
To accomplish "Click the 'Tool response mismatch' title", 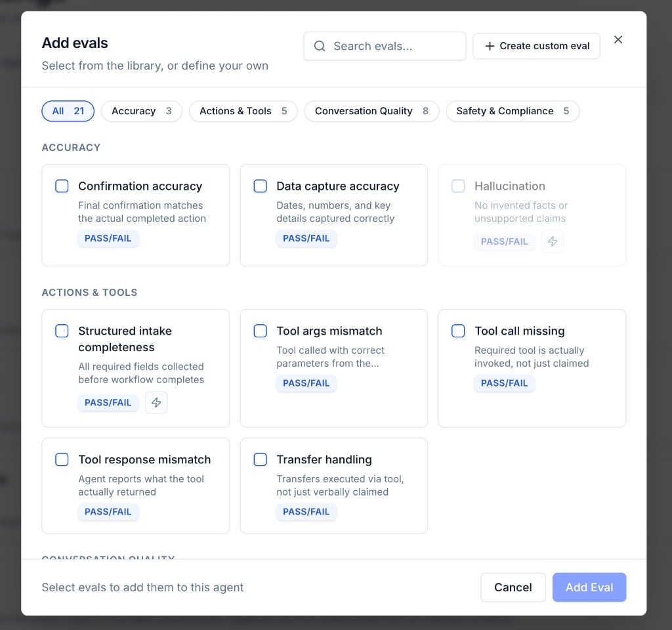I will (144, 459).
